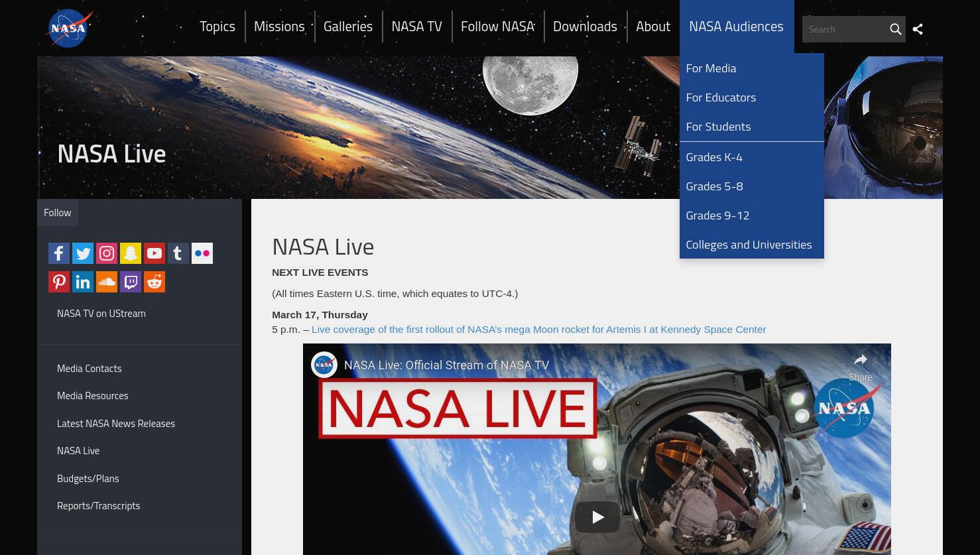980x555 pixels.
Task: Open Media Contacts link
Action: point(90,368)
